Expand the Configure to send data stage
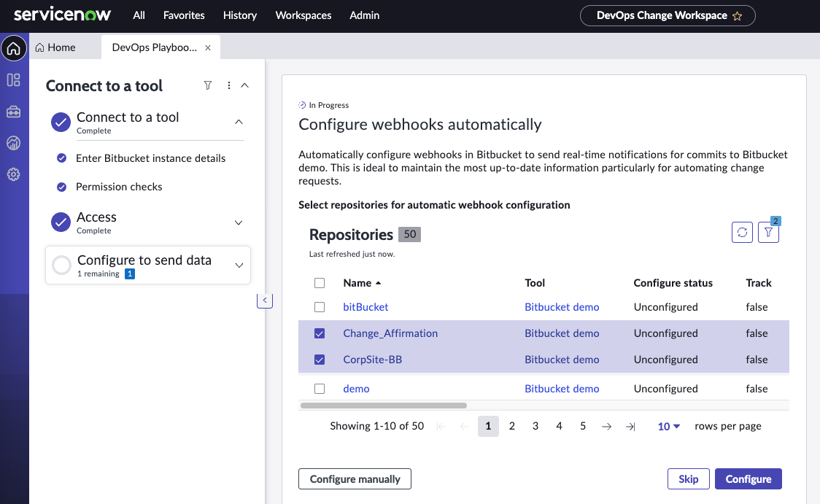 pos(239,265)
